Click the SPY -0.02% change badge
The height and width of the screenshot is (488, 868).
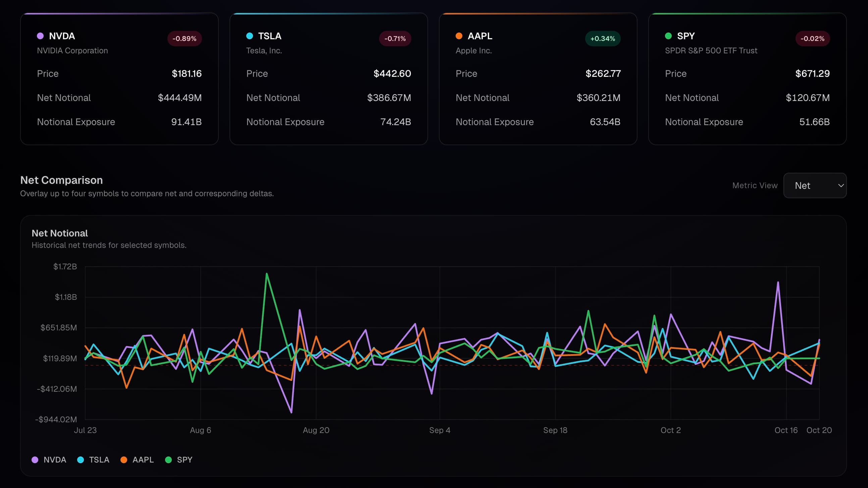(x=812, y=39)
